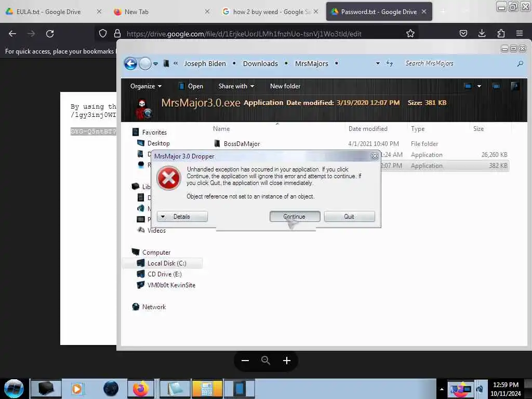Open the address bar history dropdown

tap(378, 63)
